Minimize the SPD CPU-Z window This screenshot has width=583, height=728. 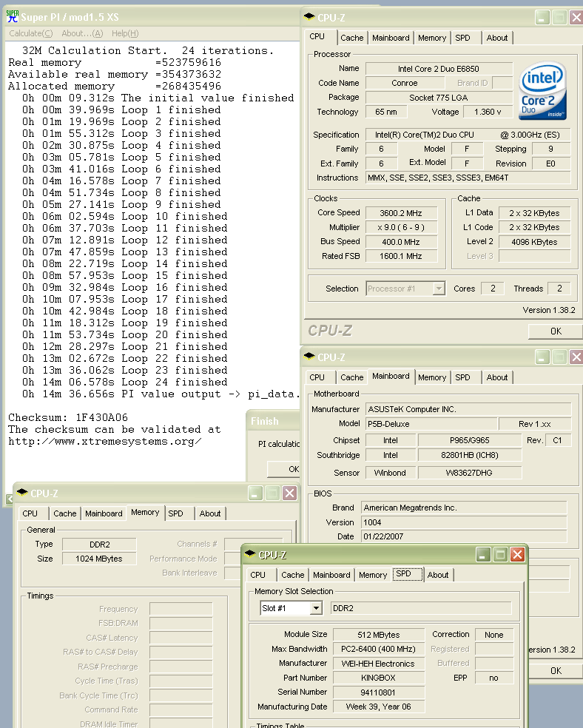pyautogui.click(x=483, y=554)
